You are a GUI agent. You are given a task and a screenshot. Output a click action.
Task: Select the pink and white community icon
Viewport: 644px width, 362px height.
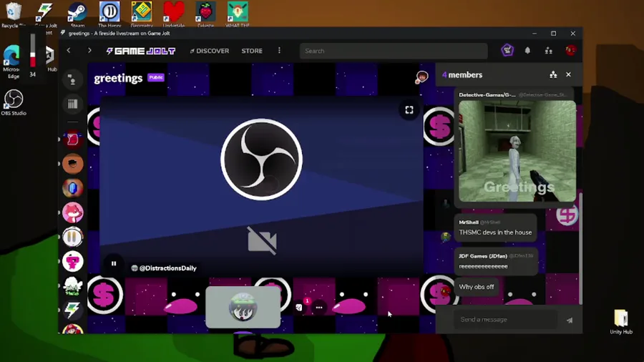click(73, 261)
